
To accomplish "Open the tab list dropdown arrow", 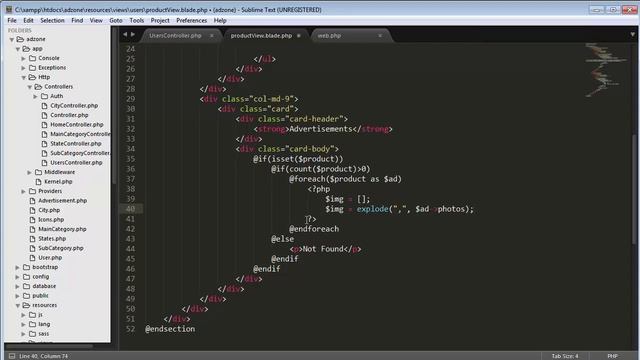I will click(633, 35).
